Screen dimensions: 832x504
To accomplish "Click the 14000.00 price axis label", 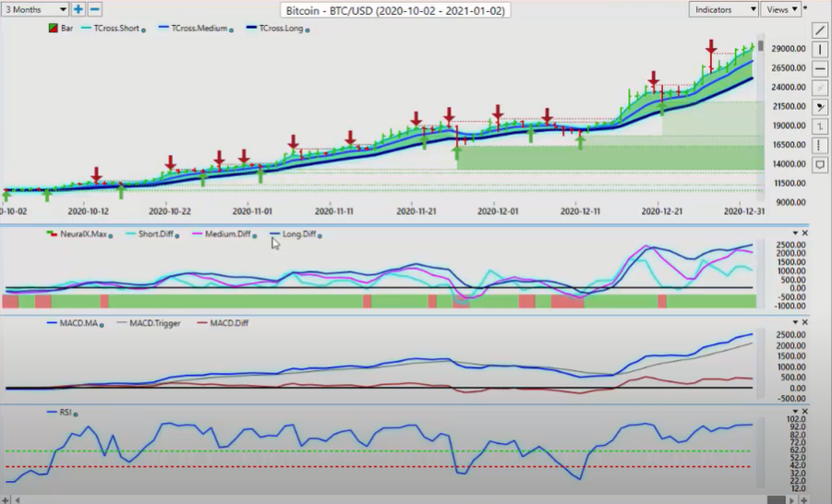I will coord(789,164).
